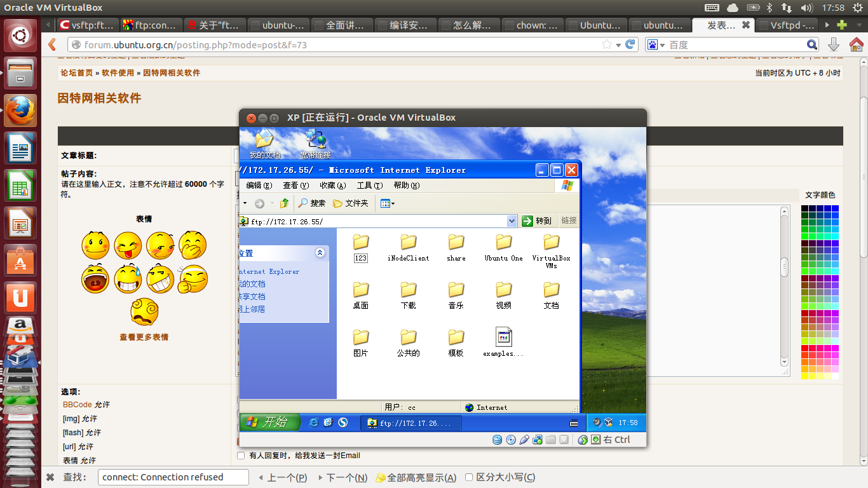Image resolution: width=868 pixels, height=488 pixels.
Task: Click Internet Explorer quick launch icon in XP taskbar
Action: (313, 422)
